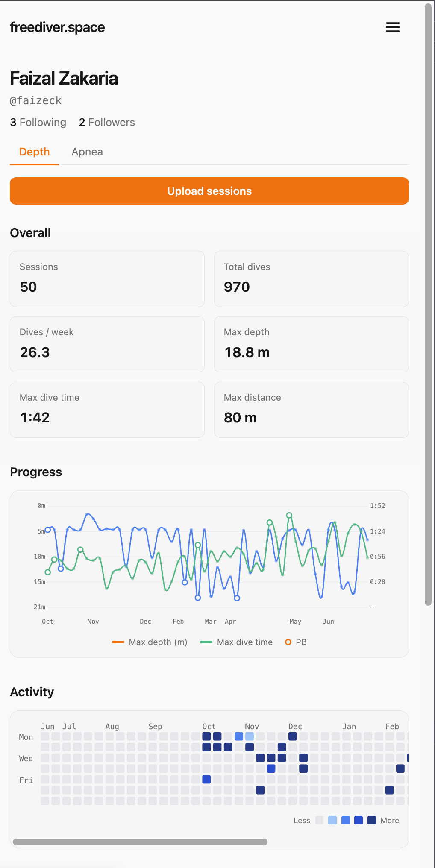Image resolution: width=435 pixels, height=868 pixels.
Task: Open the 2 Followers list
Action: pos(107,123)
